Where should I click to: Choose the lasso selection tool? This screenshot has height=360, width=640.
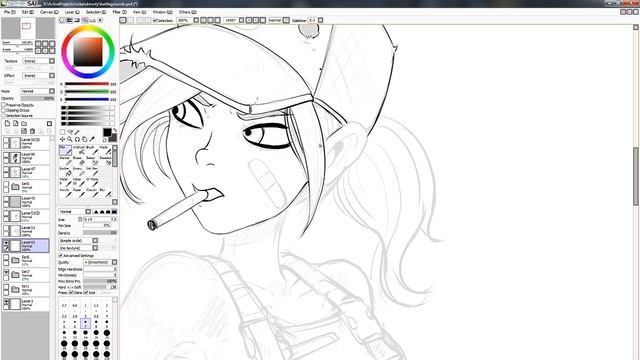70,132
